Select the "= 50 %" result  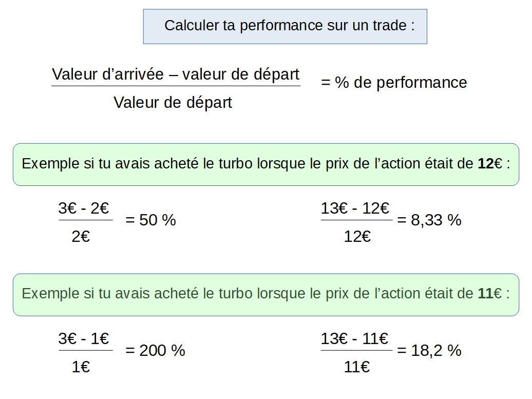[x=150, y=220]
